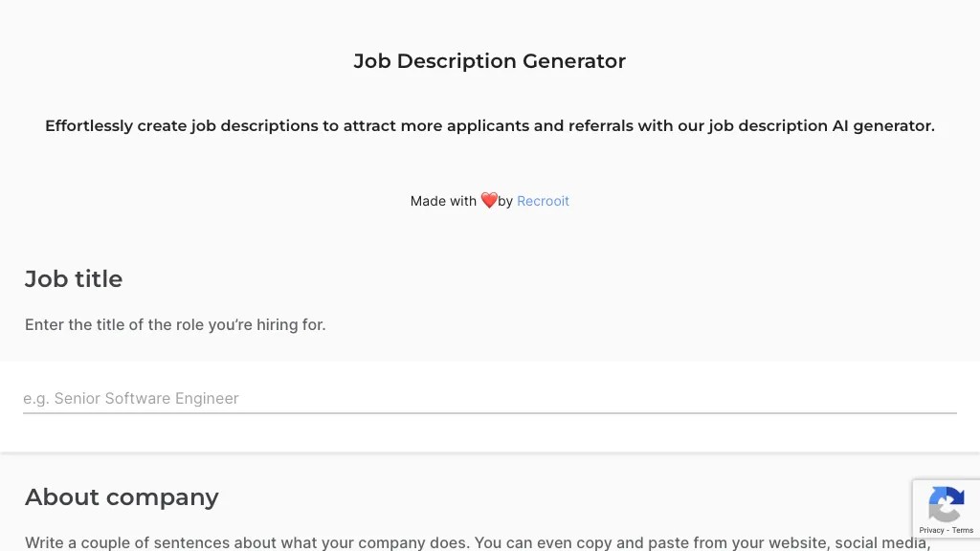980x551 pixels.
Task: Click the 'Privacy - Terms' caption area
Action: point(947,530)
